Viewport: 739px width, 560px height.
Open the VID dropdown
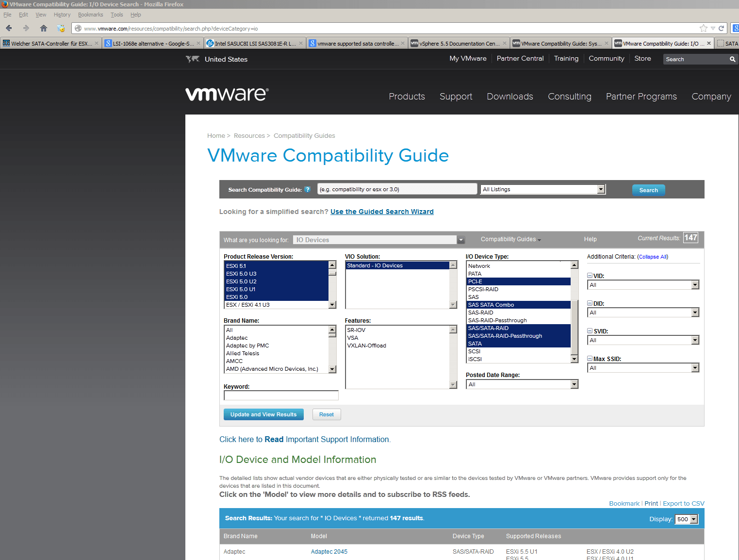643,285
